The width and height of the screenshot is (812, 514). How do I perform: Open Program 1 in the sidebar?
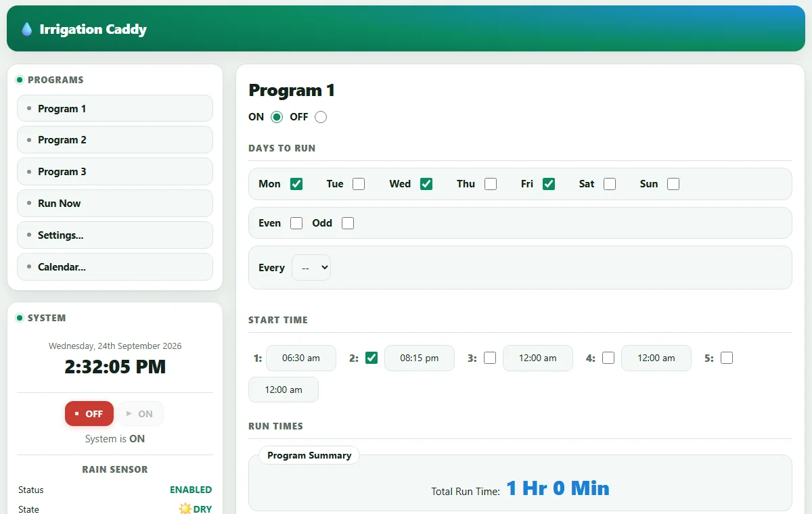[x=115, y=108]
